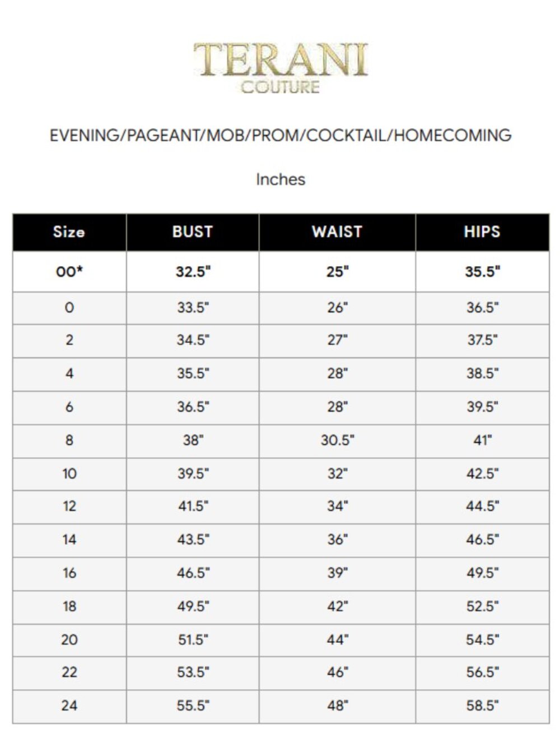
Task: Click the HIPS column header
Action: point(482,232)
